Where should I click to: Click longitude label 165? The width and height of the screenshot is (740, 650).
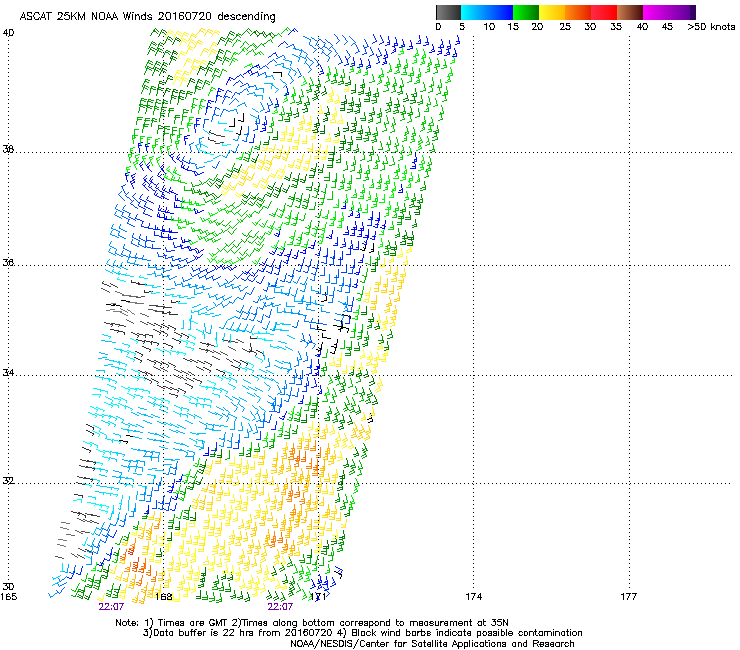coord(9,597)
